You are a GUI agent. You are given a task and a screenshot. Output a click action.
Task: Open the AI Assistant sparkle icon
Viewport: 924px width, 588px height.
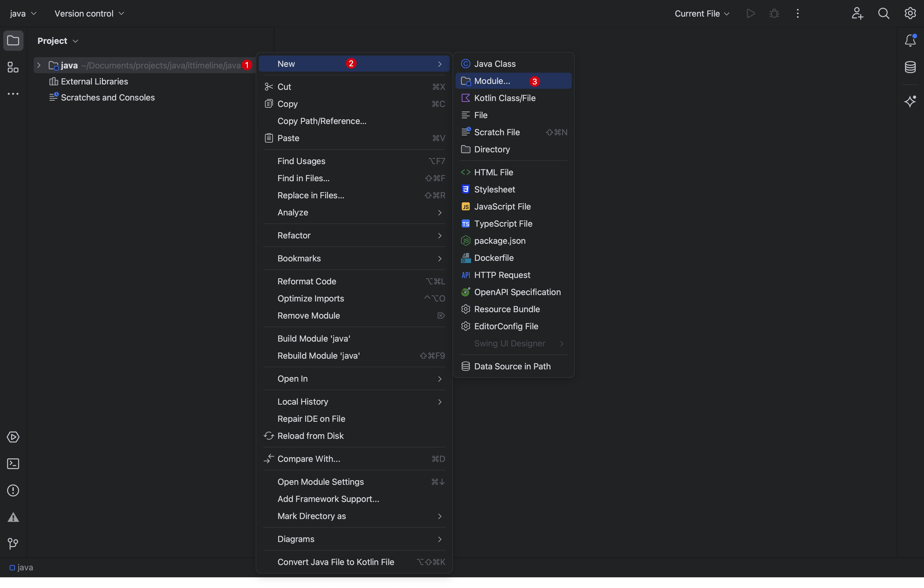[x=910, y=101]
